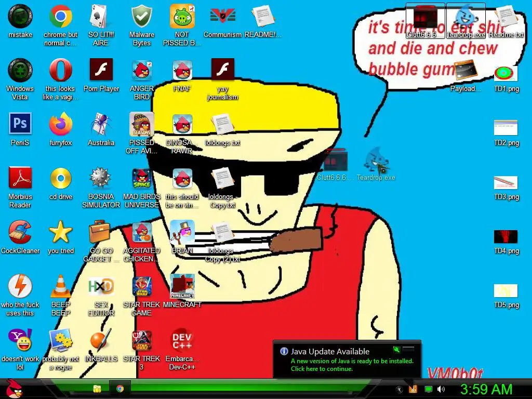Open "chrome but normal c..." Chrome shortcut
The height and width of the screenshot is (399, 532).
(60, 25)
